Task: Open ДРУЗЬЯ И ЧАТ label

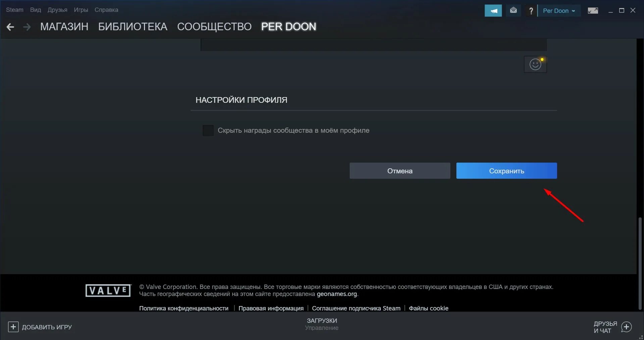Action: click(605, 327)
